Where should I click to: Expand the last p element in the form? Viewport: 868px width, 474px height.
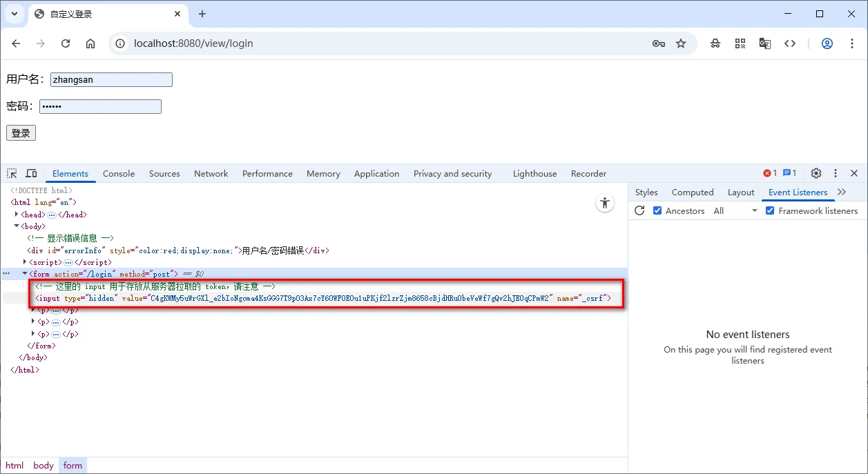point(33,334)
